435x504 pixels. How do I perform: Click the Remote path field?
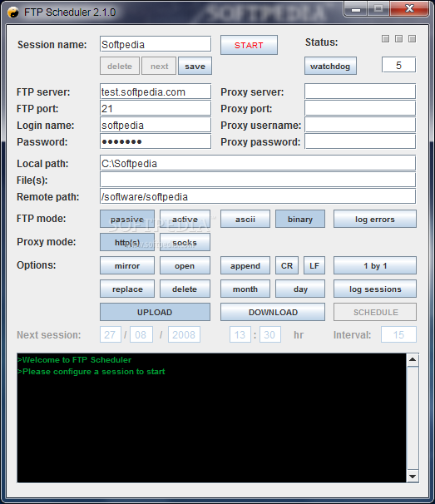(258, 196)
